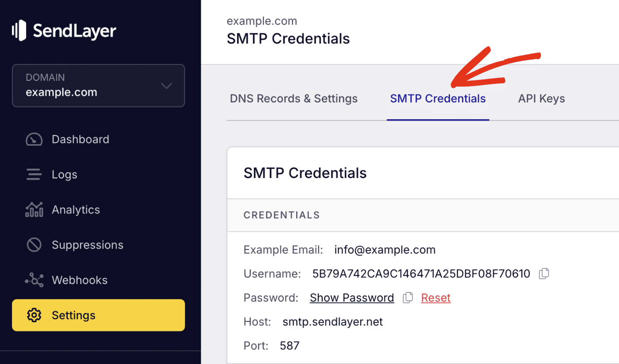The image size is (619, 364).
Task: Click the Suppressions blocked-circle icon
Action: 34,245
